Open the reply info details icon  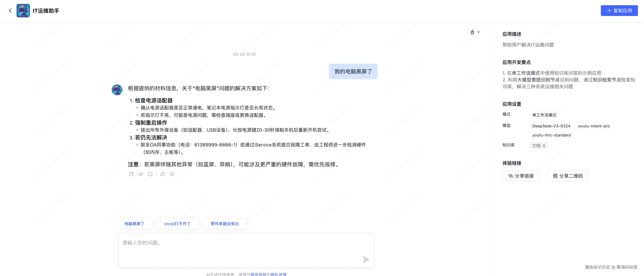pos(150,174)
